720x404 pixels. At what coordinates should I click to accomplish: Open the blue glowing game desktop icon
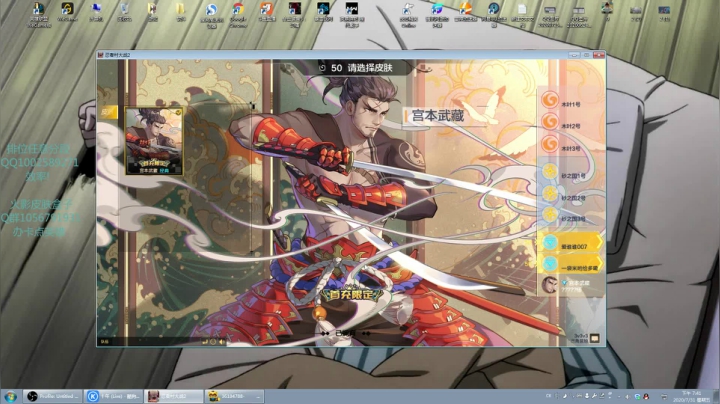pos(323,12)
